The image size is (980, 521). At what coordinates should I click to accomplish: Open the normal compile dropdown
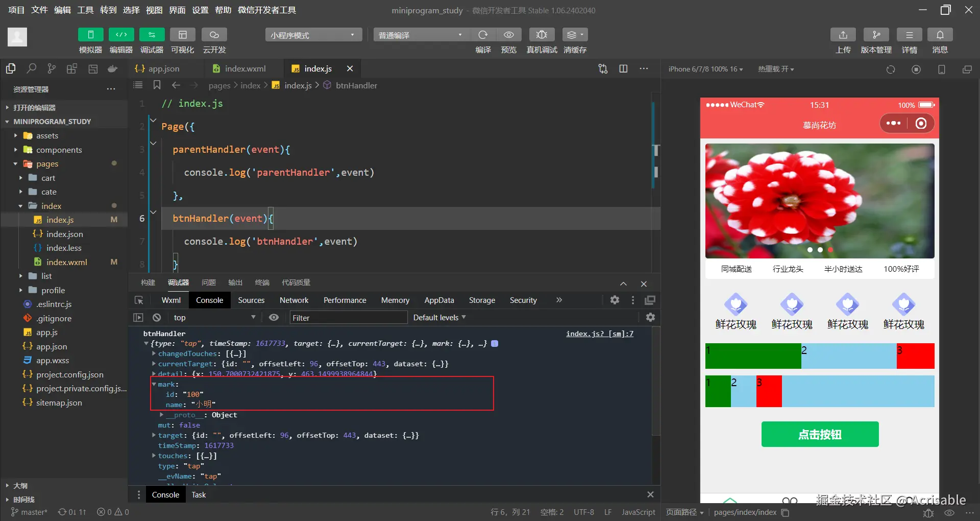coord(422,35)
